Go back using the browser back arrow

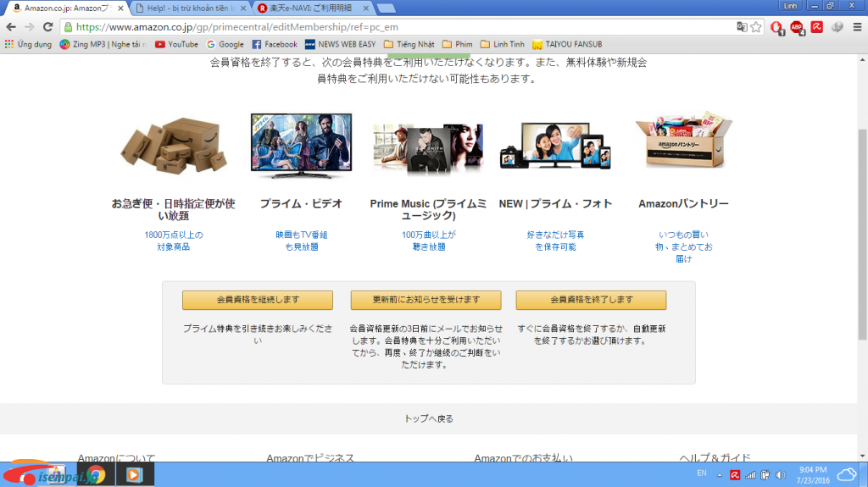pos(11,27)
